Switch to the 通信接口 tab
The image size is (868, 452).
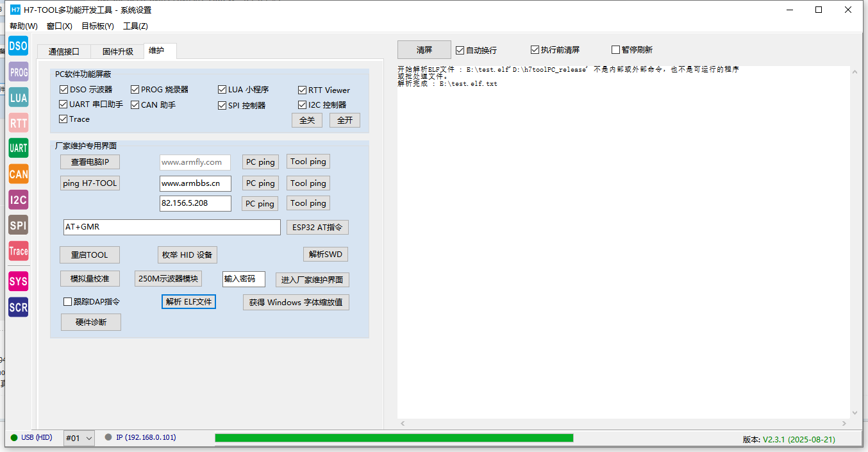coord(64,52)
